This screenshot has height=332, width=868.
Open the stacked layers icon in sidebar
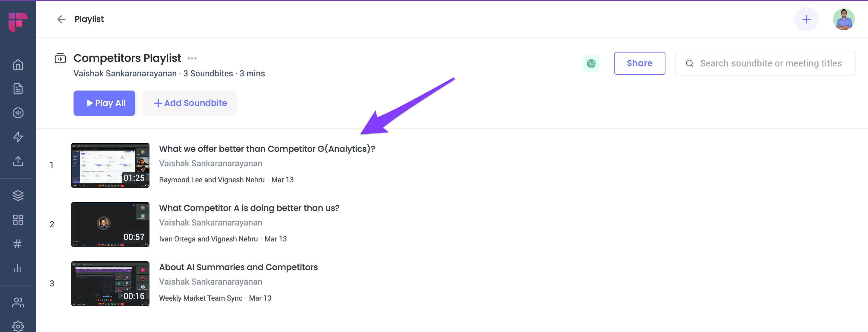(18, 195)
